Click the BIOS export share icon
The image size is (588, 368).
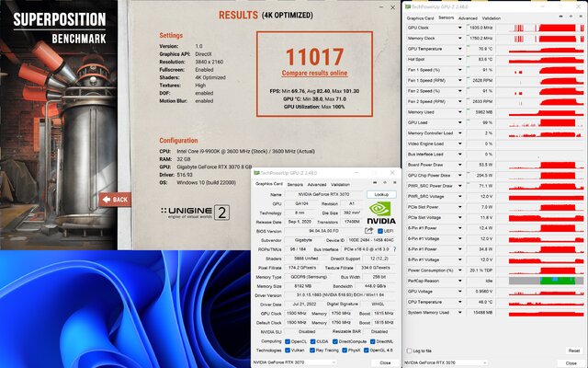click(367, 230)
